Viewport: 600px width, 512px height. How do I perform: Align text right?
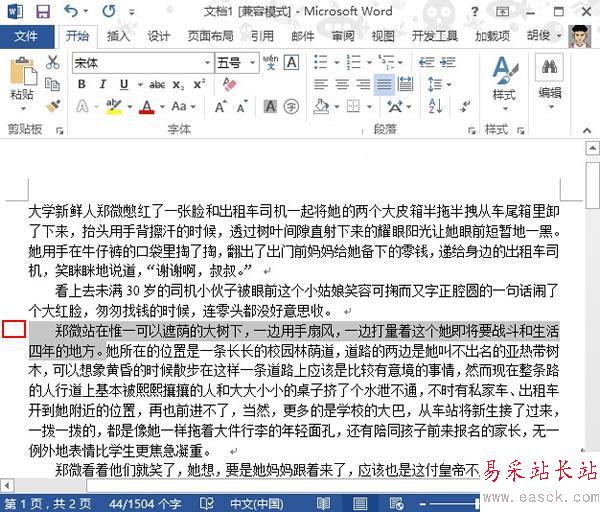(x=363, y=84)
